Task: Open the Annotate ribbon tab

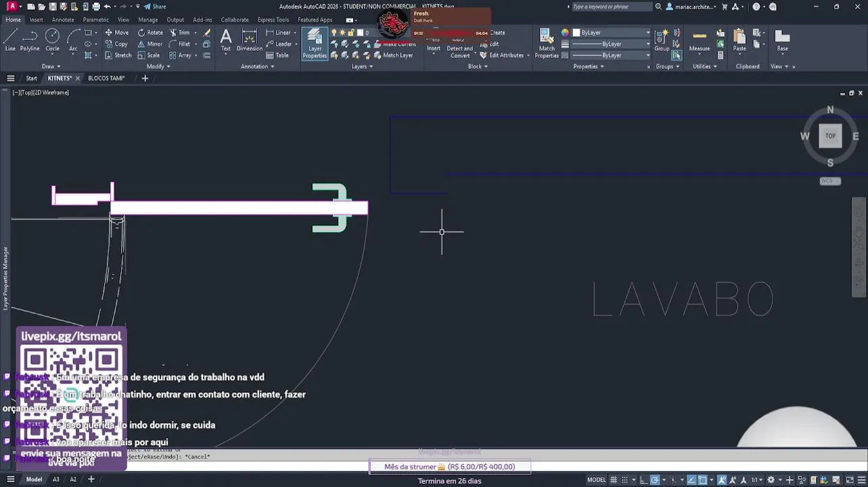Action: pyautogui.click(x=62, y=20)
